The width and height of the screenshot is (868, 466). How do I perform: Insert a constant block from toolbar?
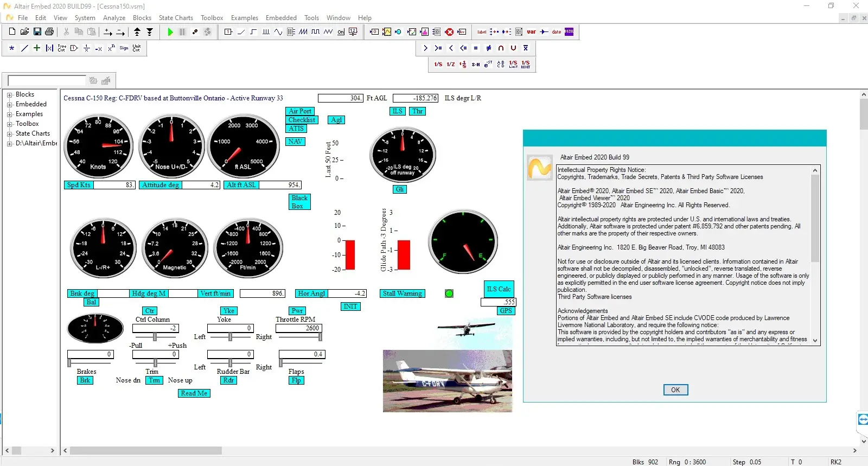click(x=228, y=32)
